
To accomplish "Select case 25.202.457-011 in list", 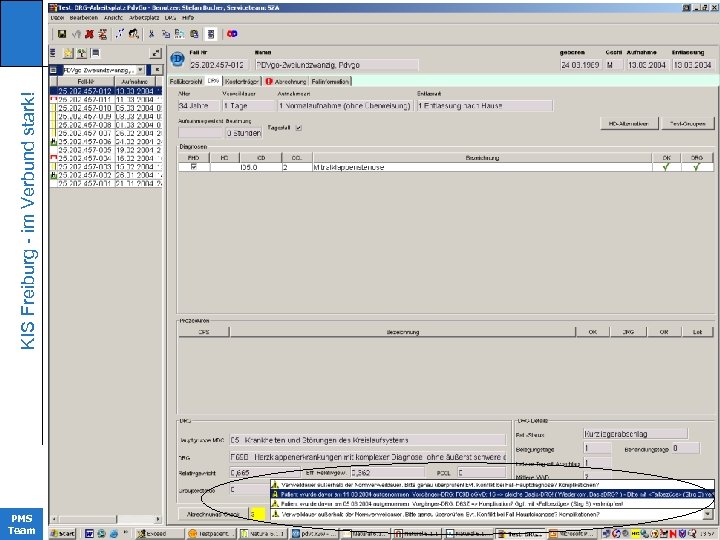I will pos(106,100).
